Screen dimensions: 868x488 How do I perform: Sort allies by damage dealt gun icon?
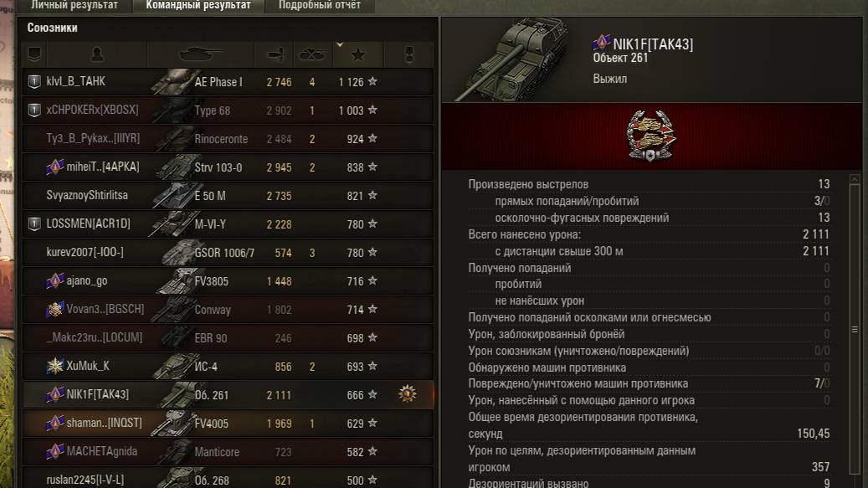click(275, 54)
